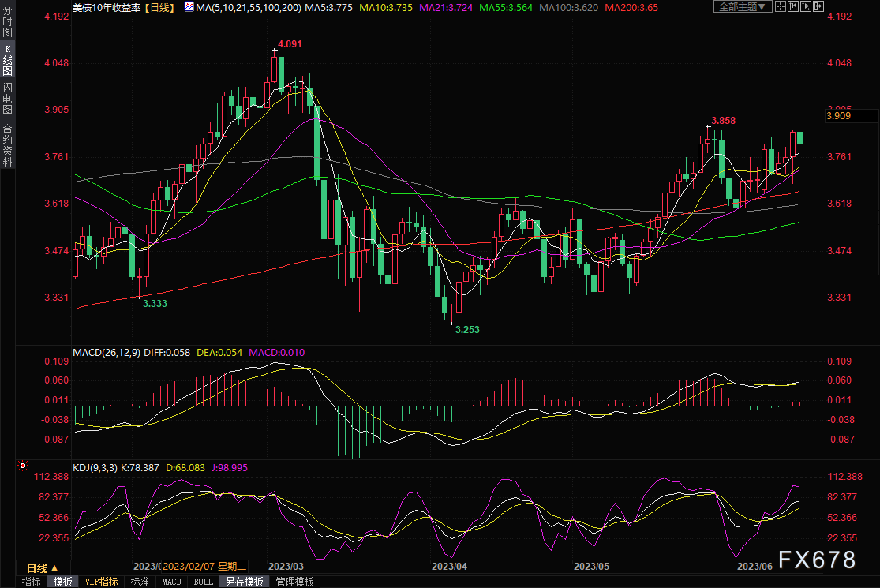Click the 管理模板 button
The width and height of the screenshot is (880, 588).
294,582
